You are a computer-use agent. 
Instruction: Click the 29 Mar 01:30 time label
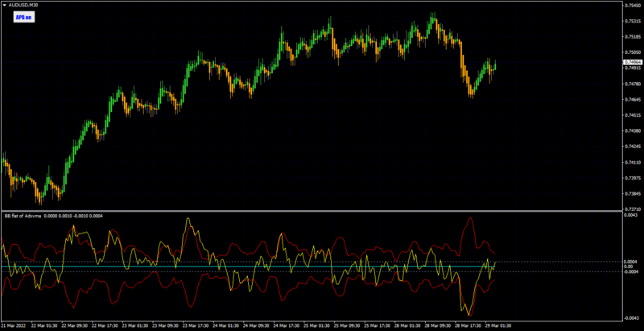(x=497, y=325)
